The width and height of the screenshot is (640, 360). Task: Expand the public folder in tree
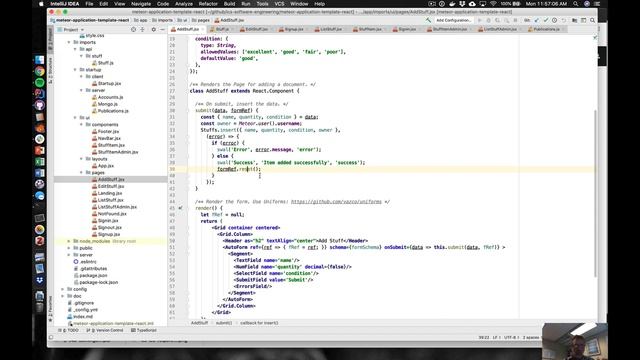(69, 248)
